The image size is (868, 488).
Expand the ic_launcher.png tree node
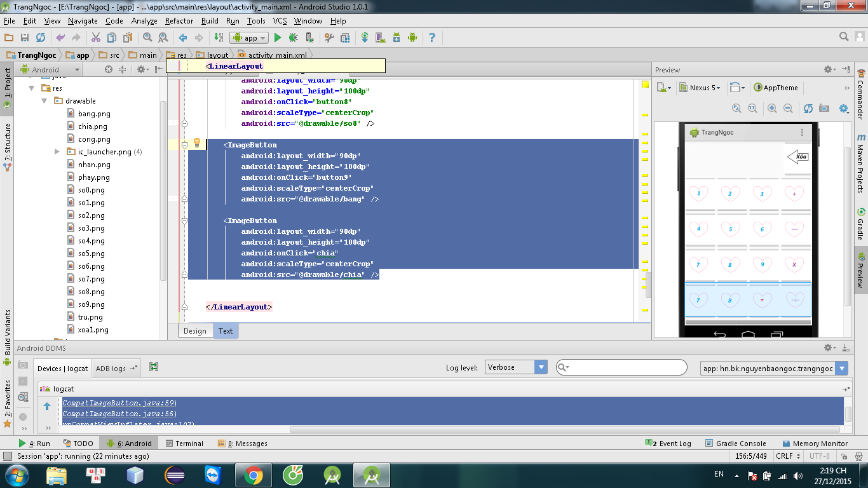[57, 151]
